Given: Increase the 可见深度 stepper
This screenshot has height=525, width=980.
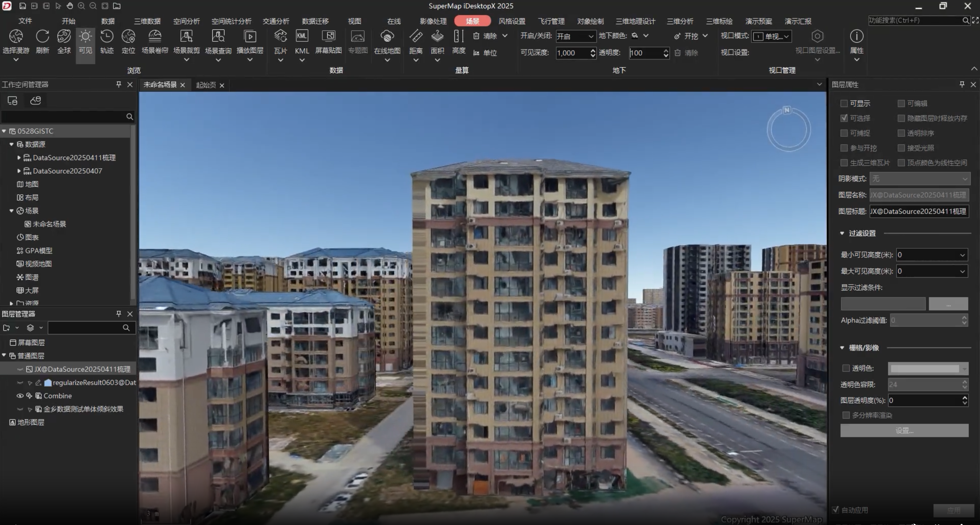Looking at the screenshot, I should [x=593, y=50].
